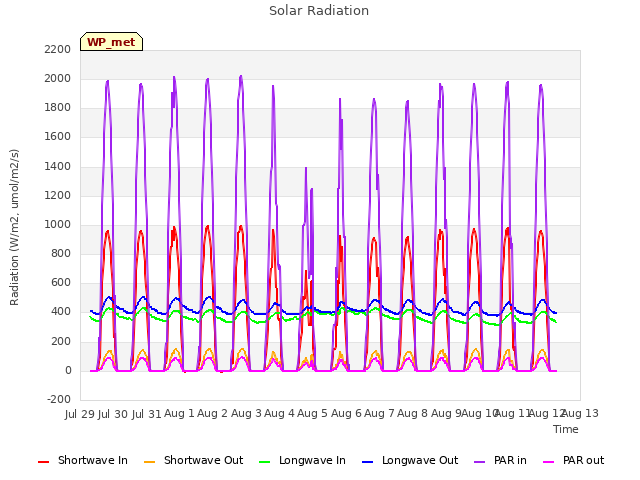The image size is (640, 480).
Task: Click the 1000 y-axis tick label
Action: (58, 224)
